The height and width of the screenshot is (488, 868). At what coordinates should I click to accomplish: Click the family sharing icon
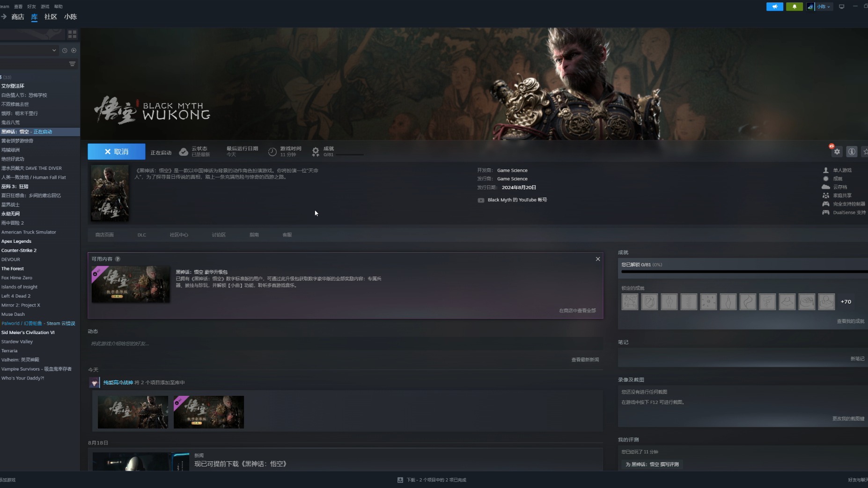point(826,196)
